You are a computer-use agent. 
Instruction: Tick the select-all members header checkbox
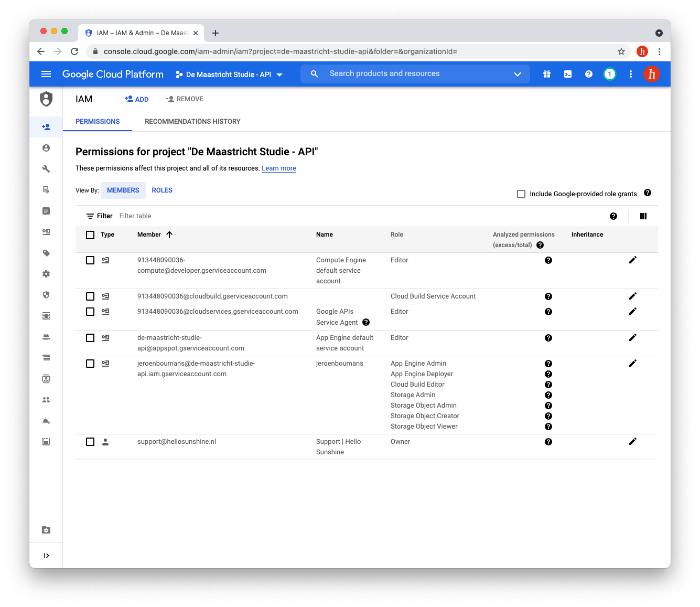pyautogui.click(x=90, y=235)
